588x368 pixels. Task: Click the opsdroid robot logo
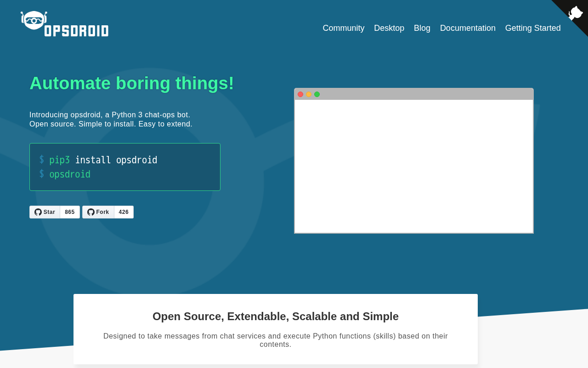tap(34, 21)
